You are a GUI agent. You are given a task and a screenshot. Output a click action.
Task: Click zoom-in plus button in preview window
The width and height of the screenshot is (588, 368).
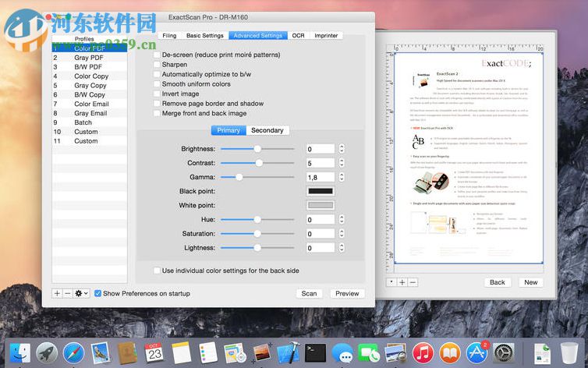(x=402, y=282)
